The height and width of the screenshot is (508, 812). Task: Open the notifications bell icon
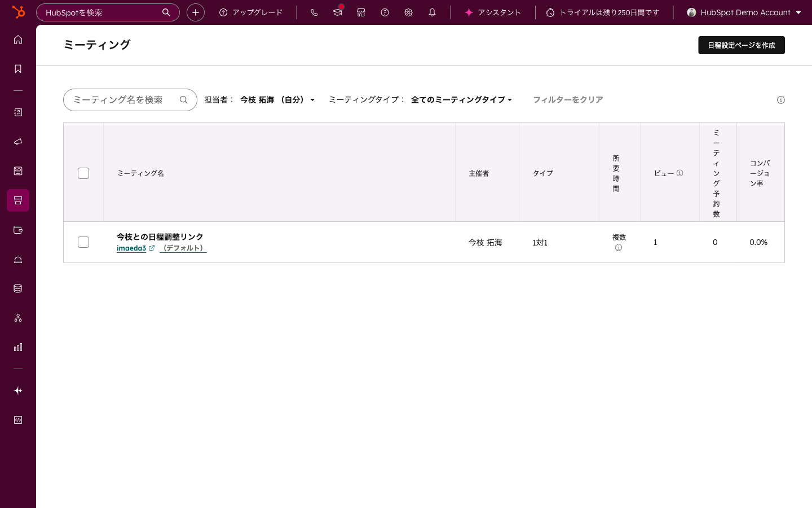click(x=432, y=12)
